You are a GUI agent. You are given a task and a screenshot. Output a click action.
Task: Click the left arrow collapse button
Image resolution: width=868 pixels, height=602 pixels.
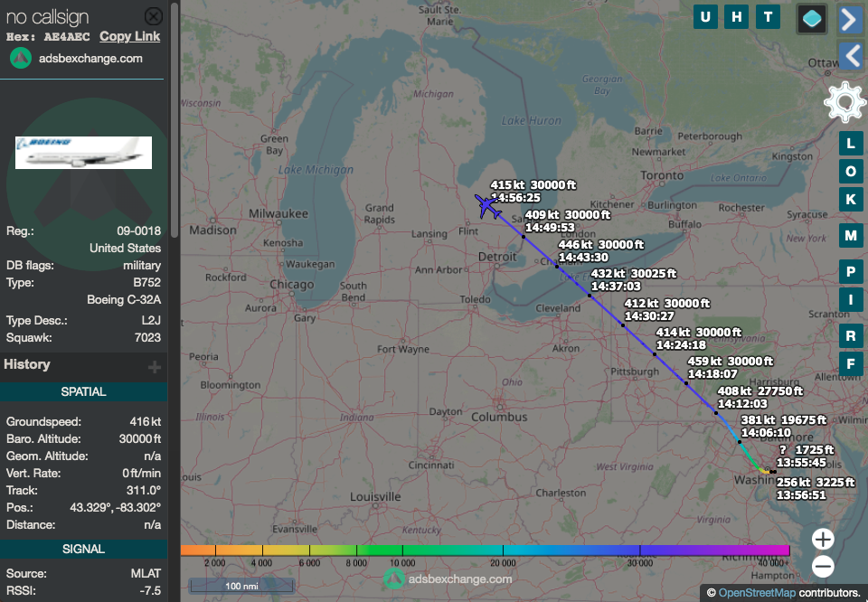[850, 56]
